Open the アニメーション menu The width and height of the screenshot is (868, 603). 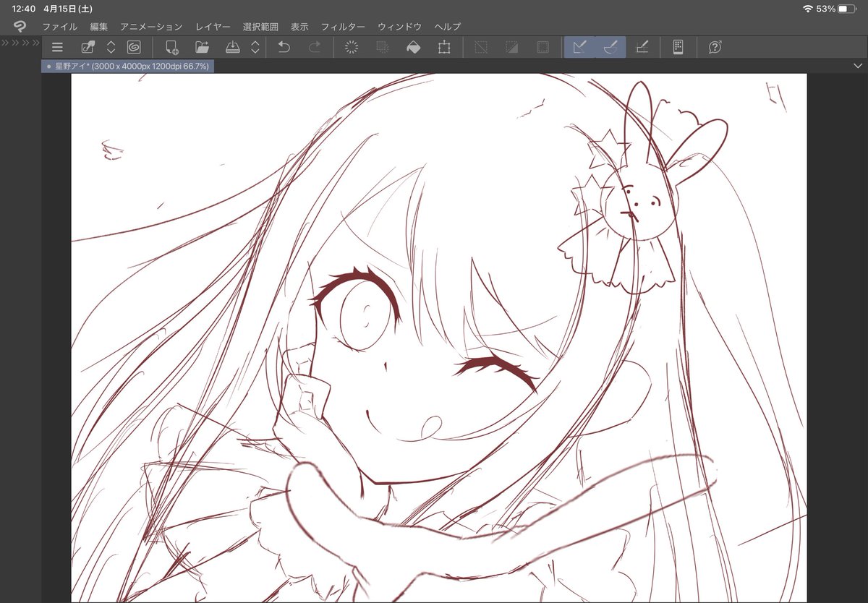pos(151,27)
